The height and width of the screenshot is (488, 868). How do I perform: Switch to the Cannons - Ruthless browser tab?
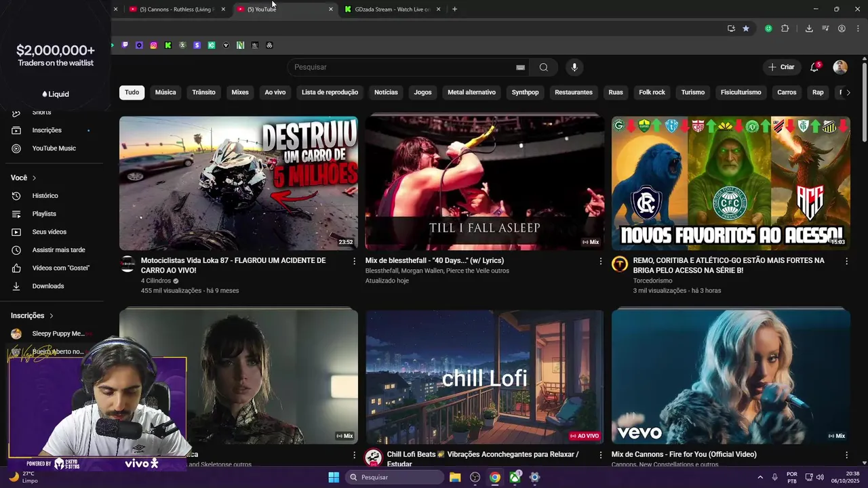176,9
